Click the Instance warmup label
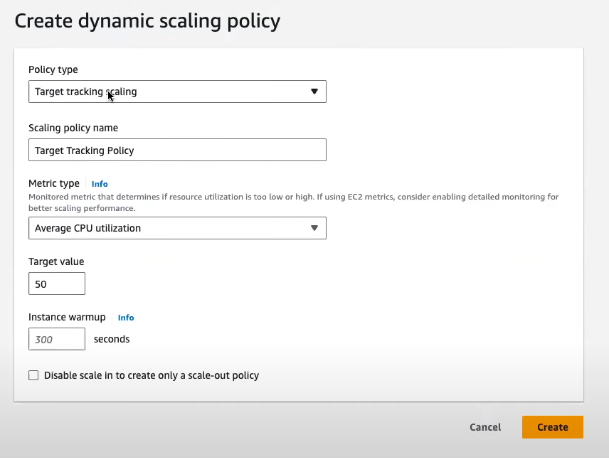The width and height of the screenshot is (609, 458). 68,317
